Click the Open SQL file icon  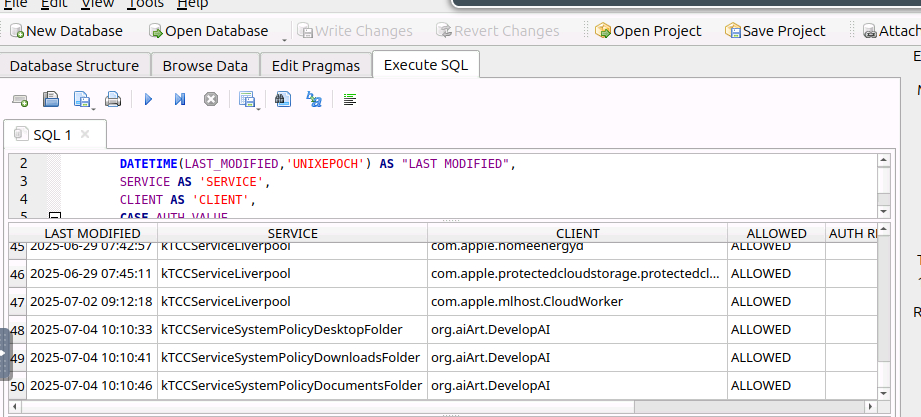point(51,100)
